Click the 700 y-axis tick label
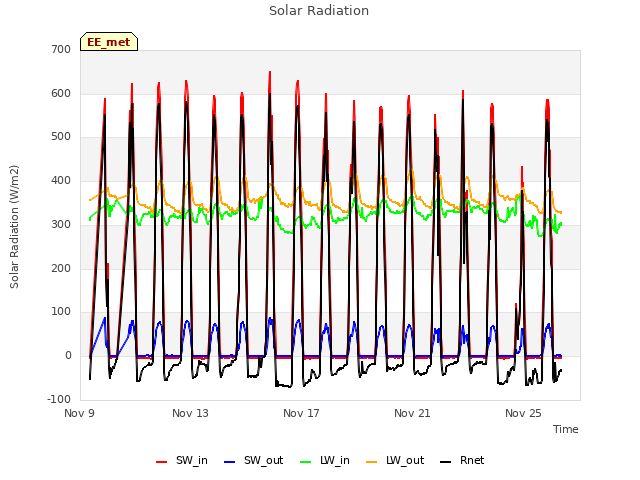The image size is (640, 480). click(x=61, y=49)
